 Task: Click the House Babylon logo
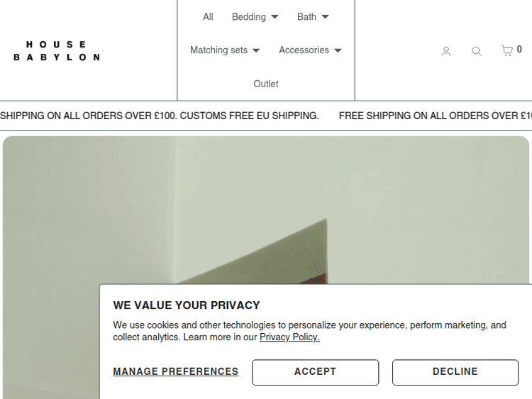(57, 50)
